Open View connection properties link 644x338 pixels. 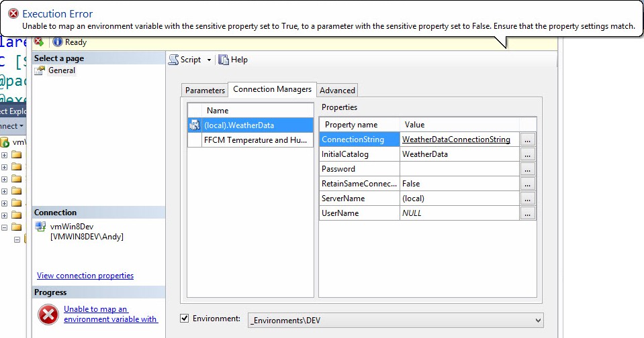point(85,276)
